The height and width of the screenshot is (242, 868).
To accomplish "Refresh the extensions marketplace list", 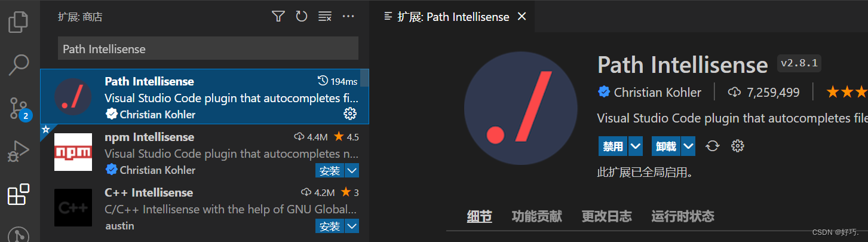I will click(x=302, y=17).
